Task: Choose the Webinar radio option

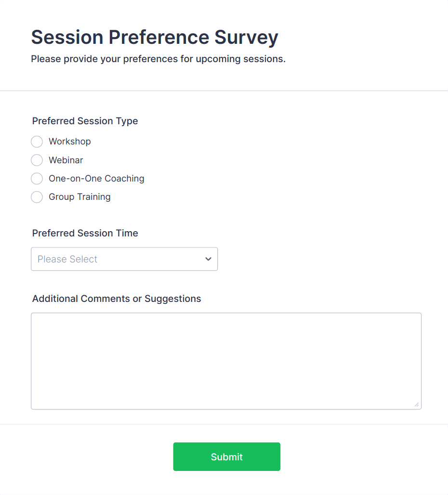Action: [x=37, y=160]
